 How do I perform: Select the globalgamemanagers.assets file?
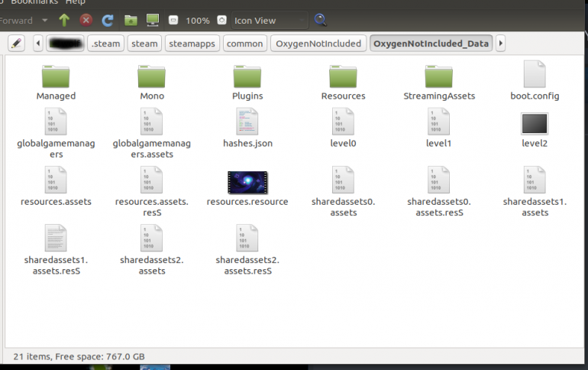pos(152,133)
